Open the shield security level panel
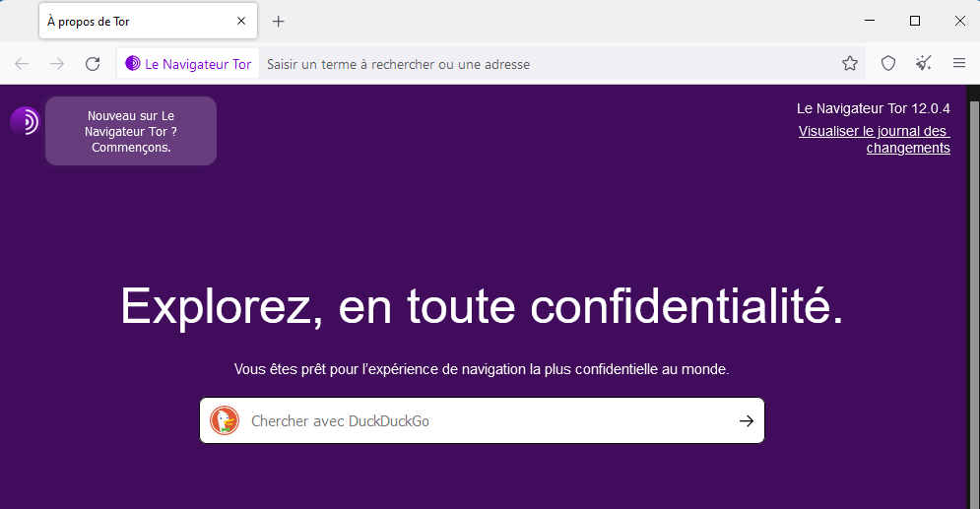 tap(888, 63)
